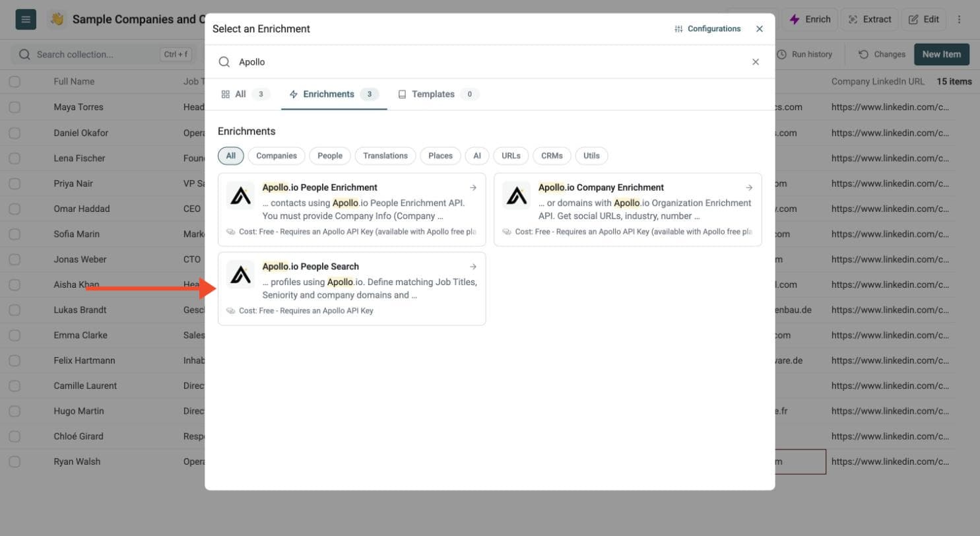
Task: Check the Omar Haddad row checkbox
Action: 15,209
